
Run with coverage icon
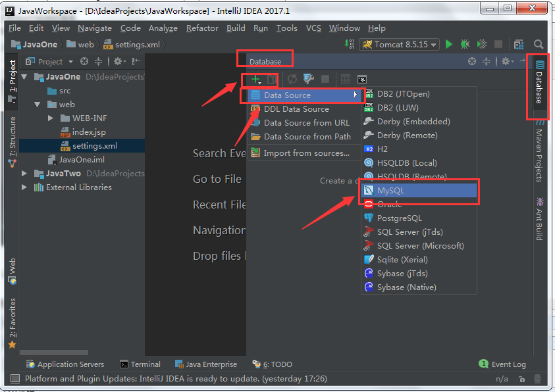click(482, 44)
